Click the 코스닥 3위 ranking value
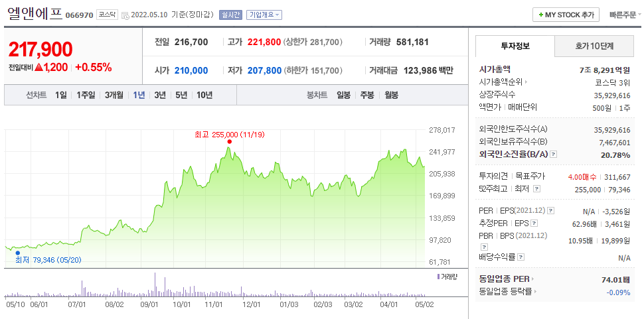Viewport: 644px width, 319px height. (613, 82)
